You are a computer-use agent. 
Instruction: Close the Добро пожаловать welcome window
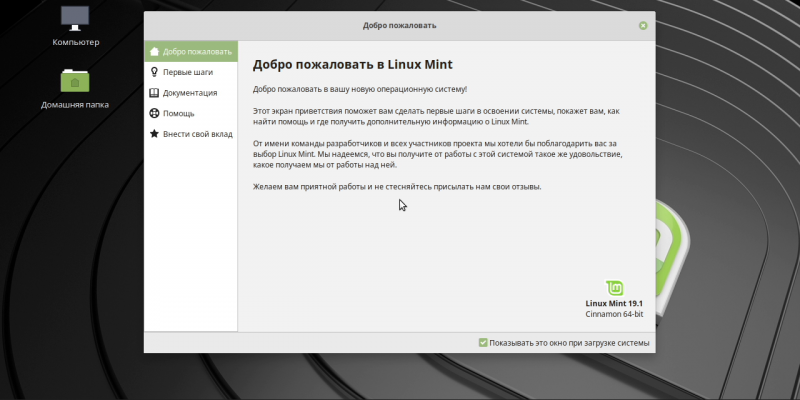click(x=642, y=24)
